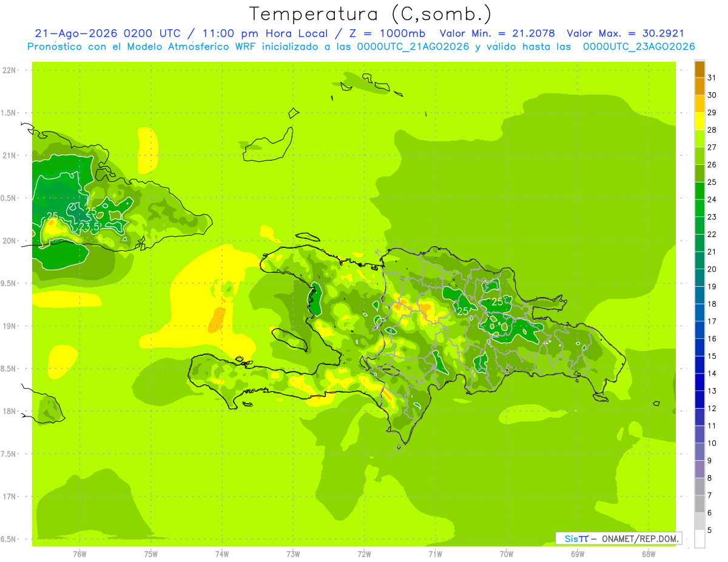
Task: Click the '21N' latitude label
Action: 10,156
